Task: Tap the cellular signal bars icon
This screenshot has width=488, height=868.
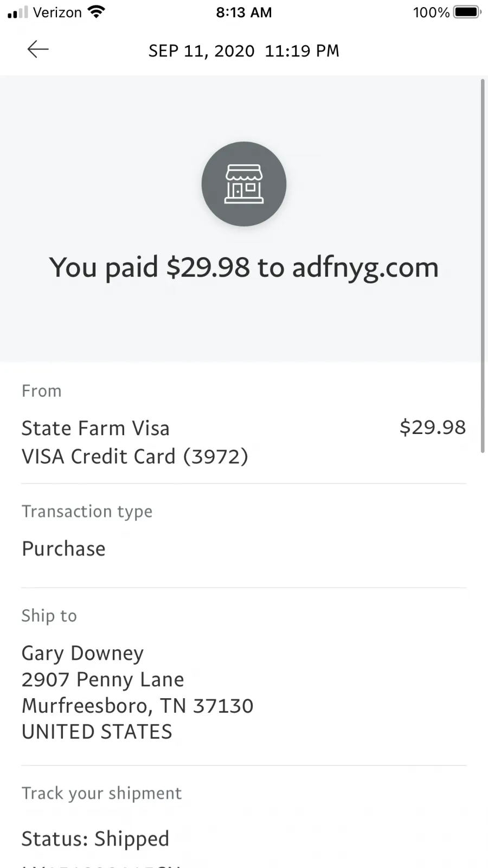Action: [x=17, y=12]
